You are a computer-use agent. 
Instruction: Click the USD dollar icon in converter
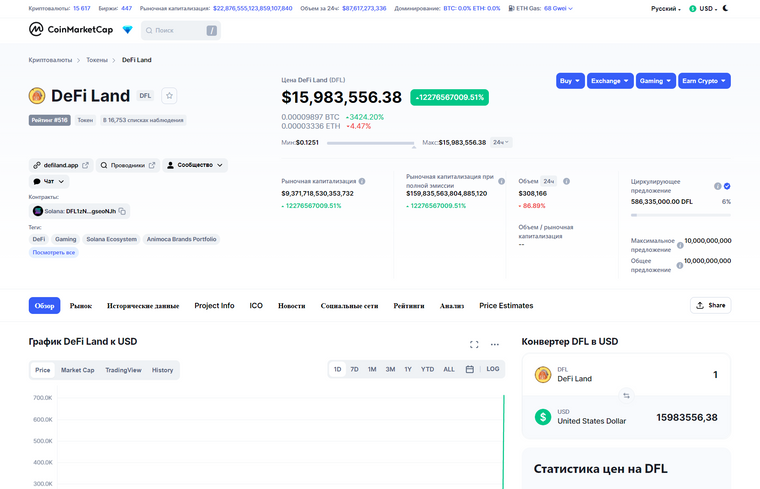click(x=543, y=417)
